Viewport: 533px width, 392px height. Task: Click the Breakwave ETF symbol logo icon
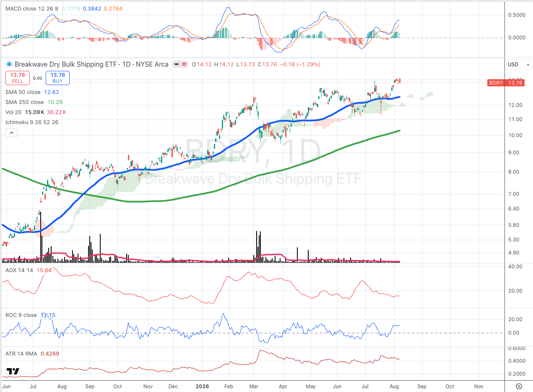click(x=9, y=65)
